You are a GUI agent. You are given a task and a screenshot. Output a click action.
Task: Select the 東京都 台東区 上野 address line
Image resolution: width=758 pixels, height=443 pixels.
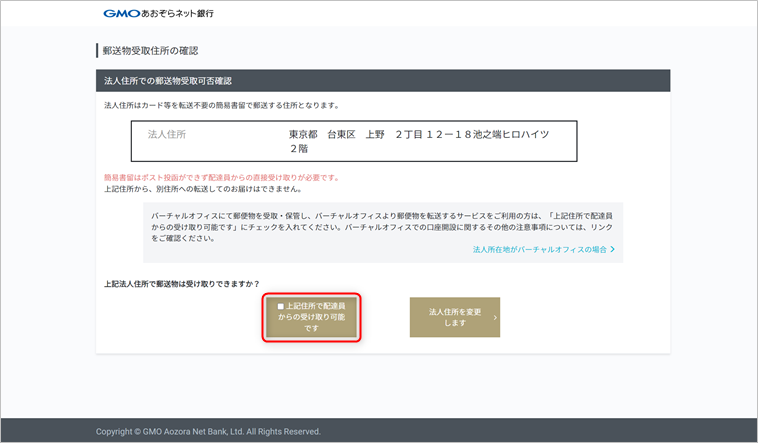point(418,133)
